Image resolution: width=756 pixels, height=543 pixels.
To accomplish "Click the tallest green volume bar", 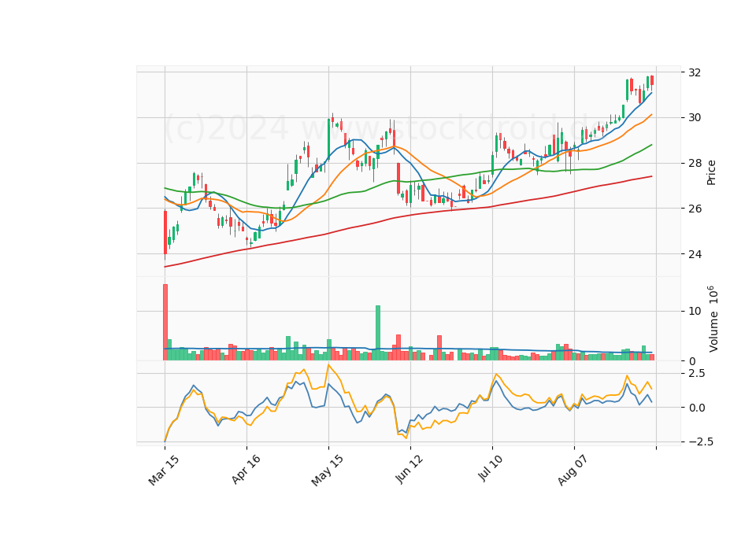I will coord(378,333).
